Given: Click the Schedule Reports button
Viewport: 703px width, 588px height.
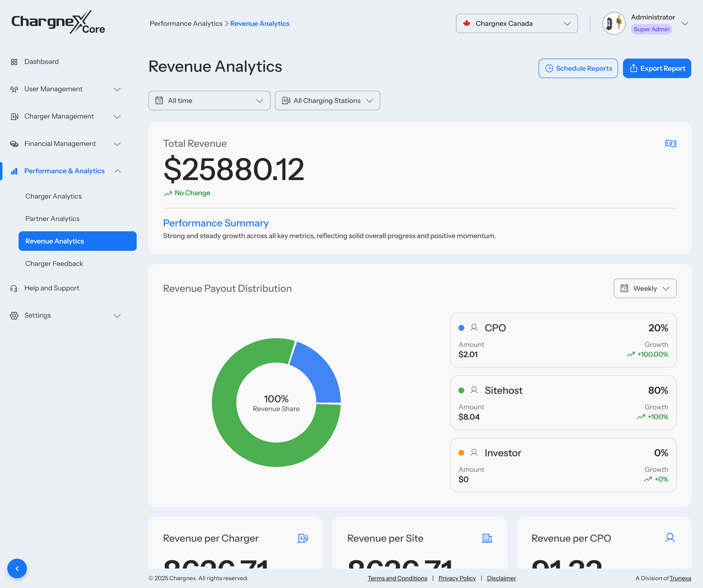Looking at the screenshot, I should [578, 68].
